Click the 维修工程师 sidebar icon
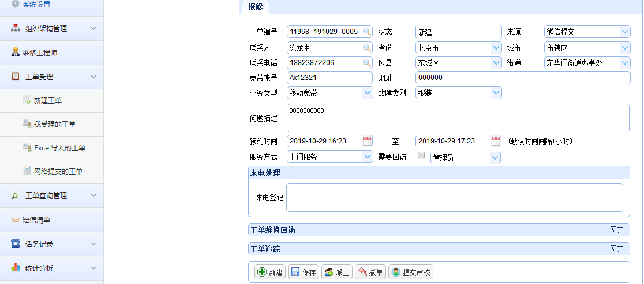The height and width of the screenshot is (284, 644). pos(16,52)
